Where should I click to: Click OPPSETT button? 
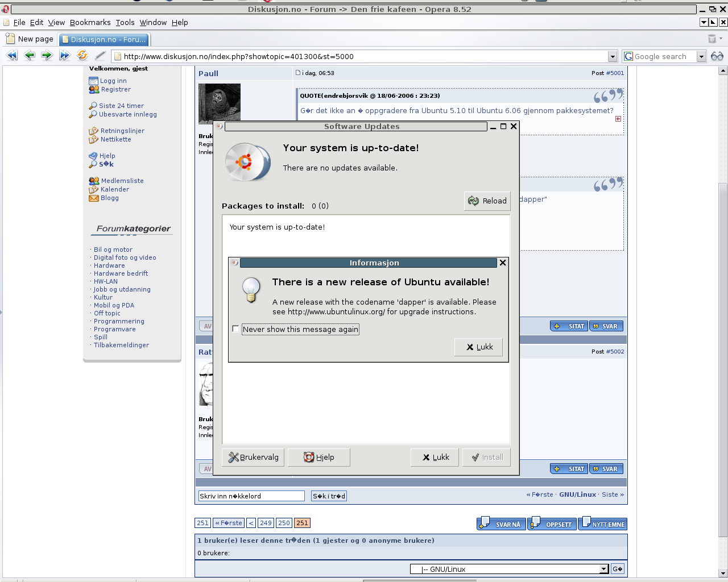click(x=552, y=524)
